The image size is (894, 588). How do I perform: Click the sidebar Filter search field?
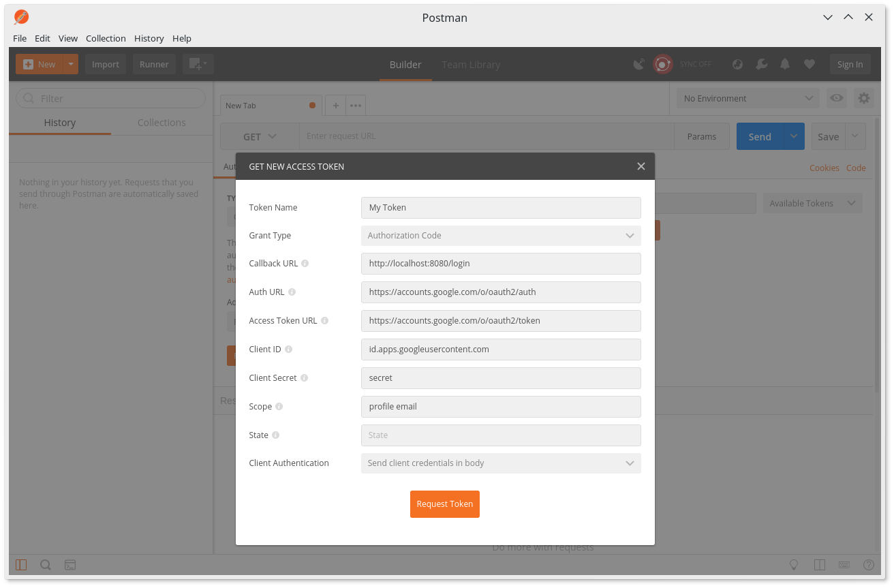pos(110,98)
